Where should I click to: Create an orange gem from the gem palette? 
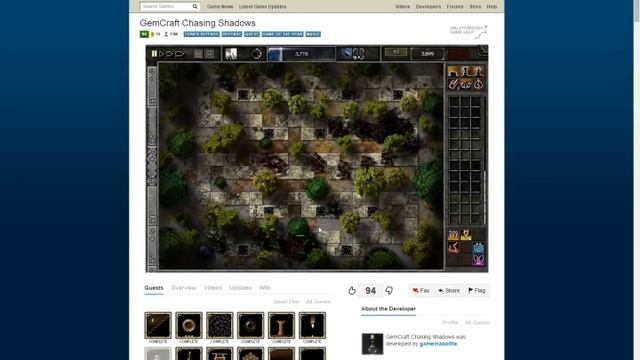[x=453, y=235]
